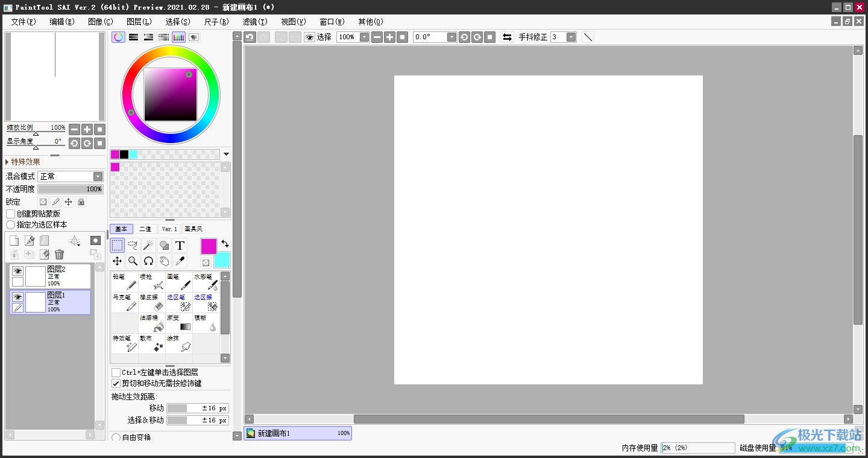This screenshot has width=868, height=458.
Task: Check Ctrl+左键单击选择图层 option
Action: tap(116, 372)
